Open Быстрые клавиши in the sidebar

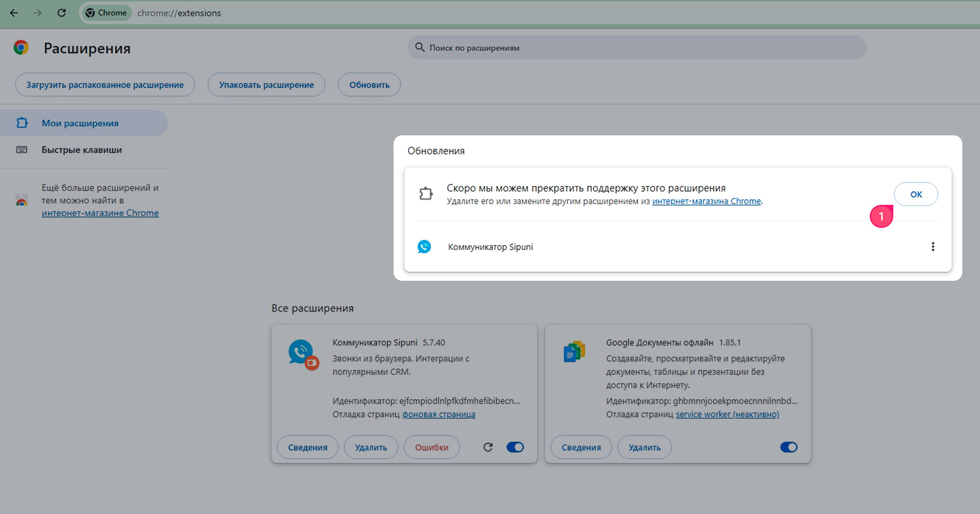tap(82, 150)
